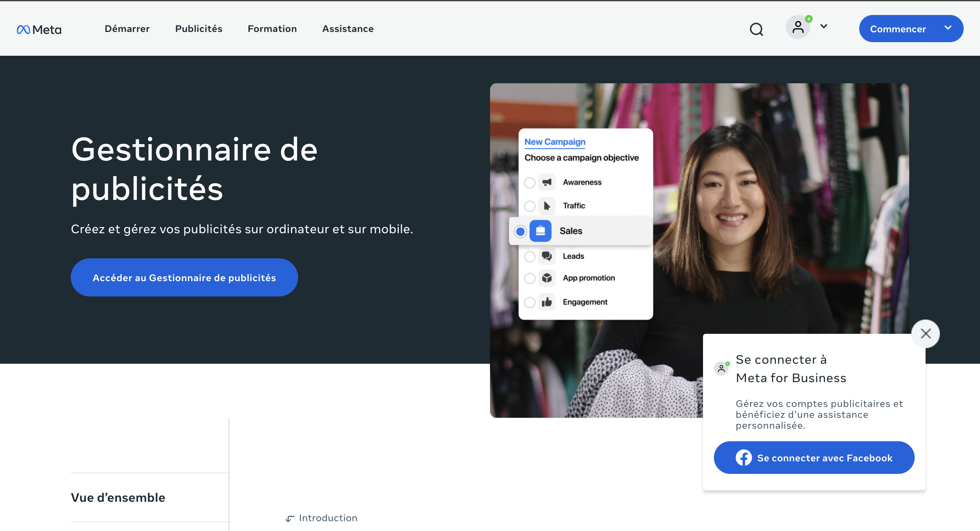980x531 pixels.
Task: Open the Formation menu
Action: [272, 29]
